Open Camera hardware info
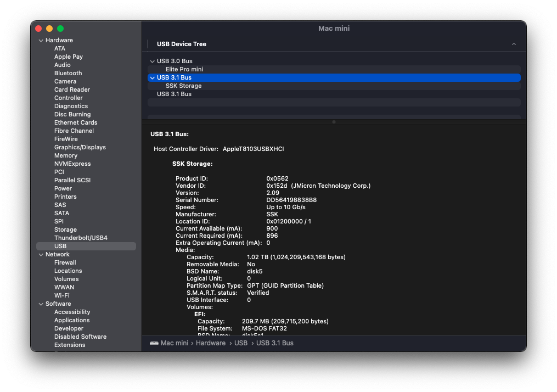Screen dimensions: 557x392 click(65, 81)
